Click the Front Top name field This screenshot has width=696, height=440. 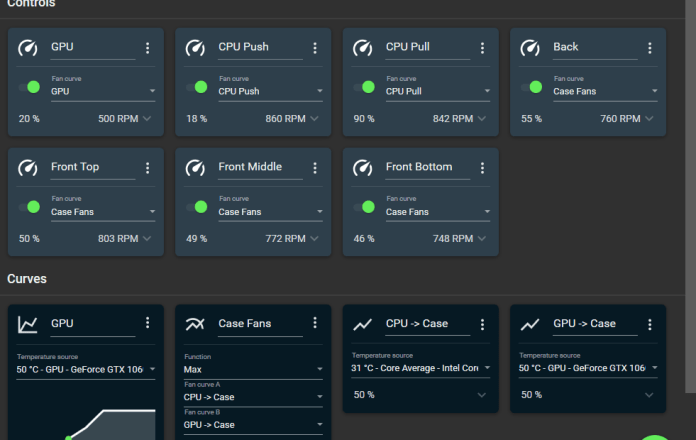[x=92, y=168]
